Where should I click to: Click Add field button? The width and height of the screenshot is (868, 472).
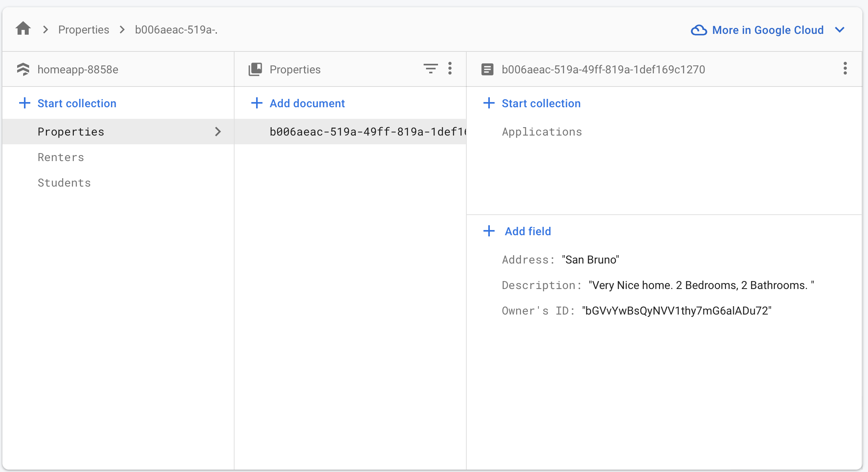point(517,231)
